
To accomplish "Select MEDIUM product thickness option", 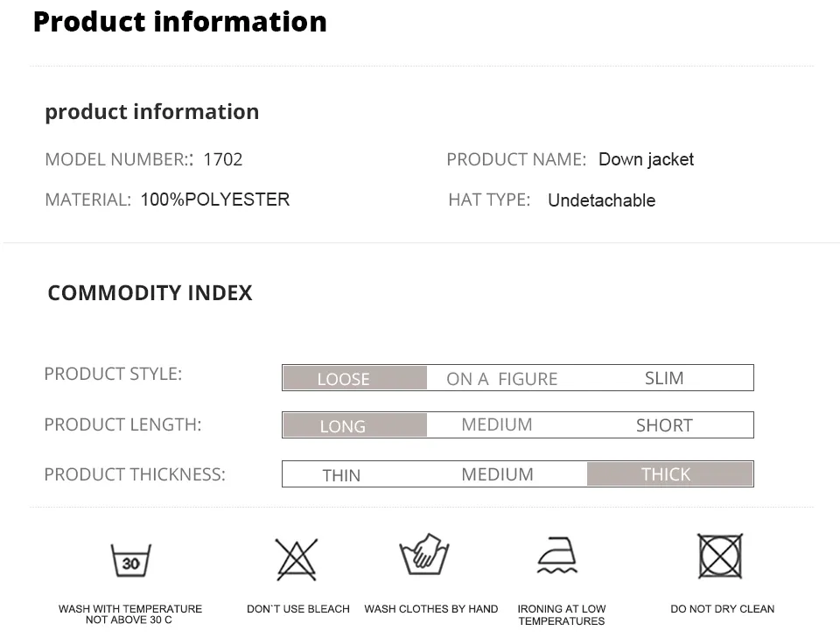I will click(x=497, y=474).
